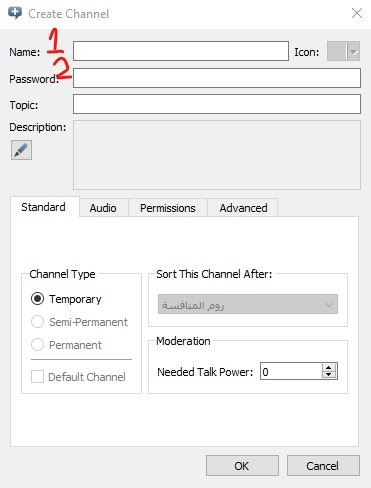
Task: Click the description edit pencil icon
Action: [21, 150]
